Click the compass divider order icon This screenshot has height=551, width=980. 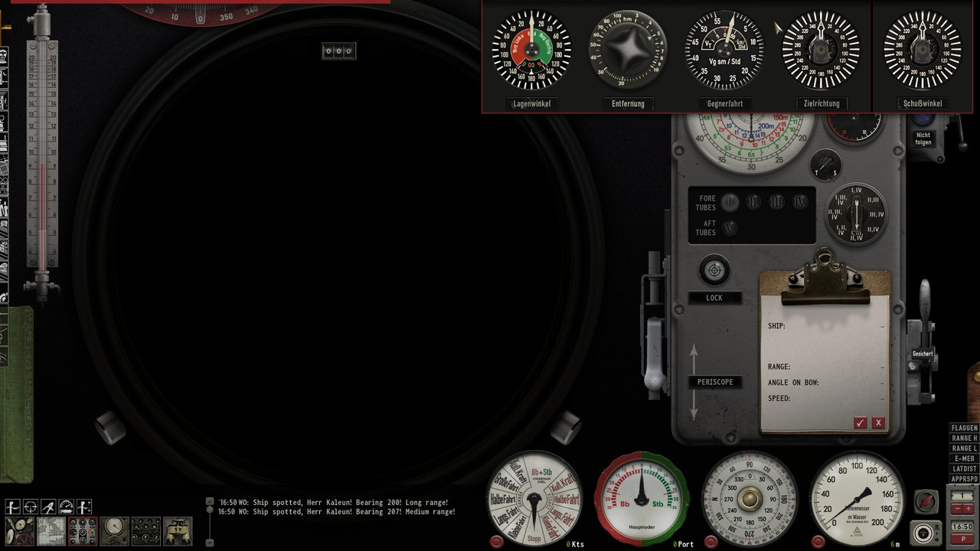pyautogui.click(x=48, y=507)
